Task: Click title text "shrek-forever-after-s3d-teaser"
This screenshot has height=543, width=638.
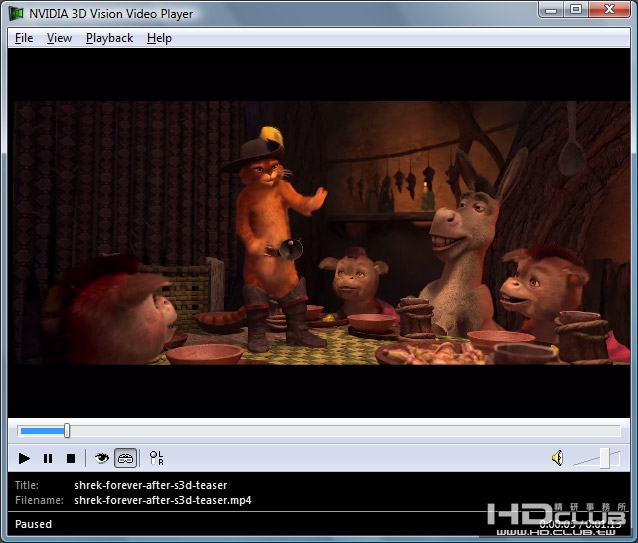Action: click(151, 485)
